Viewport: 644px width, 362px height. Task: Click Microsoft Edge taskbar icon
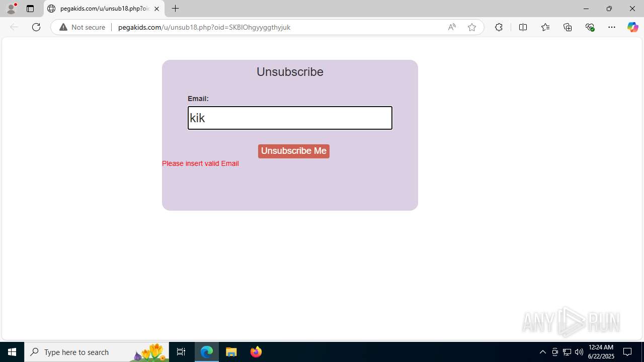click(x=207, y=352)
